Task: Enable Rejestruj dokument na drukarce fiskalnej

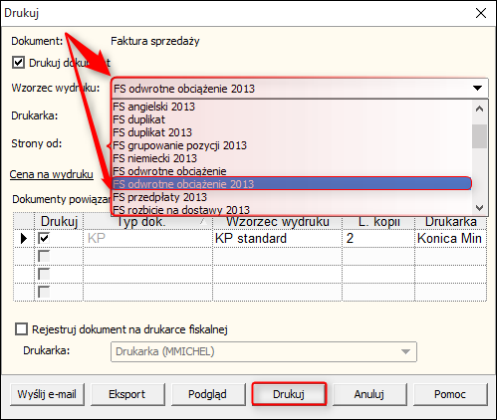Action: point(21,329)
